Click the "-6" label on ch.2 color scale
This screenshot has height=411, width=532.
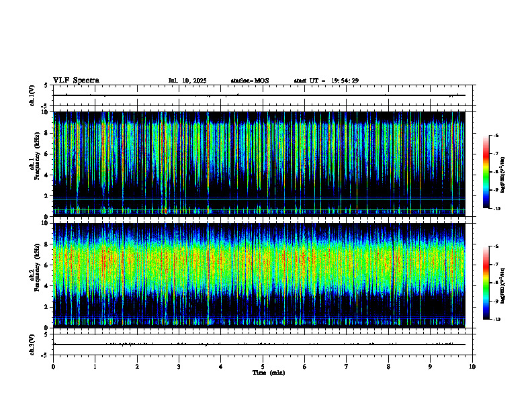[495, 246]
